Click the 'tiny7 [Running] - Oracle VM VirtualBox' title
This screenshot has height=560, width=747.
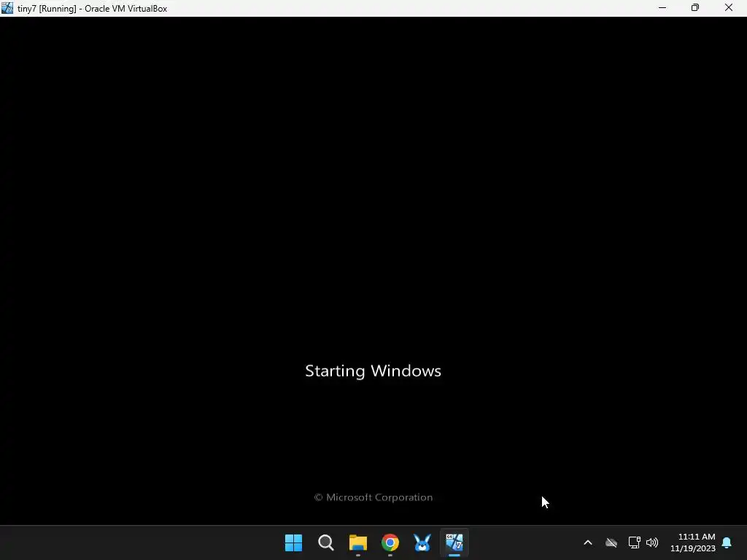coord(93,9)
